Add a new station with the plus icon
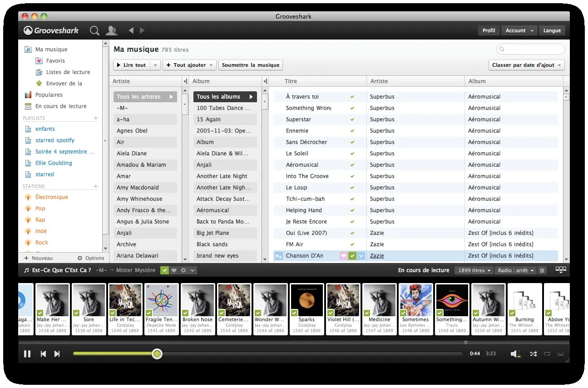Image resolution: width=588 pixels, height=388 pixels. point(96,186)
